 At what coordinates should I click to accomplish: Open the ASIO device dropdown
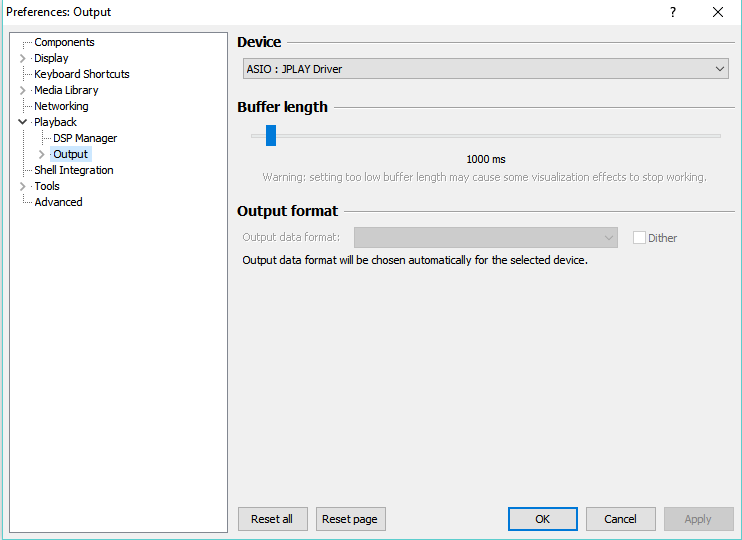click(485, 69)
